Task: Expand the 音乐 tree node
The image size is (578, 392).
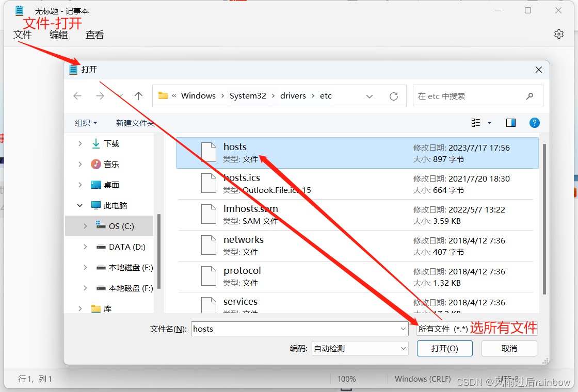Action: (80, 164)
